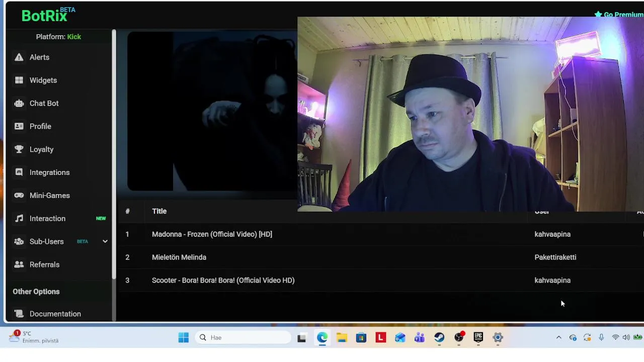Click the BotRix BETA logo
Image resolution: width=644 pixels, height=362 pixels.
coord(48,15)
